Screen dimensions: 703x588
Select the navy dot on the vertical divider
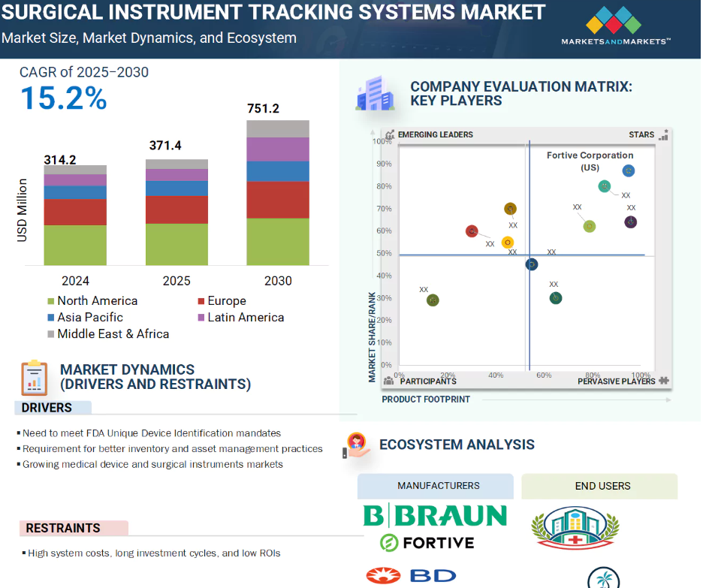[x=532, y=264]
